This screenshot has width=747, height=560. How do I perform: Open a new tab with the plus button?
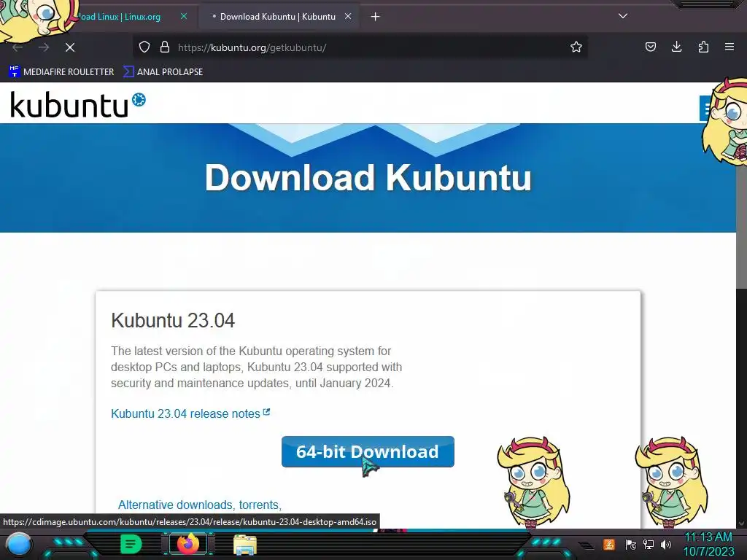coord(376,17)
